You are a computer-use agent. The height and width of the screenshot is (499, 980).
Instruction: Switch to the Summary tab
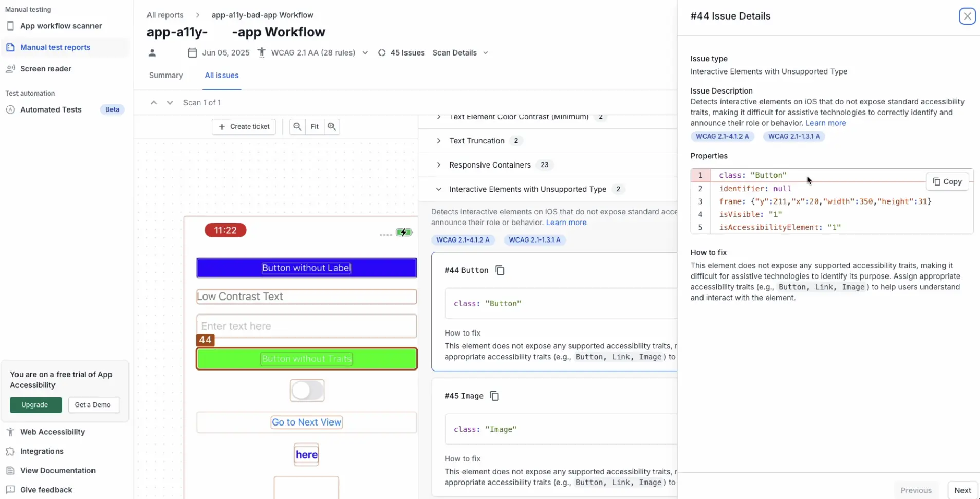[165, 75]
